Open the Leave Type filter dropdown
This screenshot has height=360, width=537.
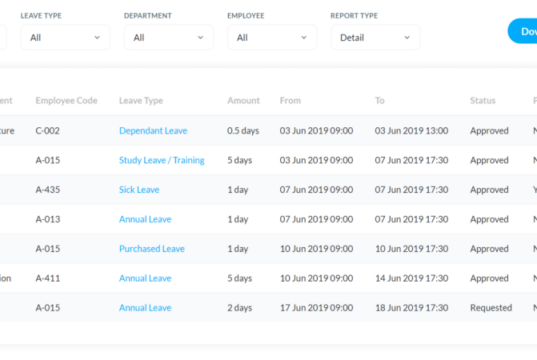(x=65, y=37)
